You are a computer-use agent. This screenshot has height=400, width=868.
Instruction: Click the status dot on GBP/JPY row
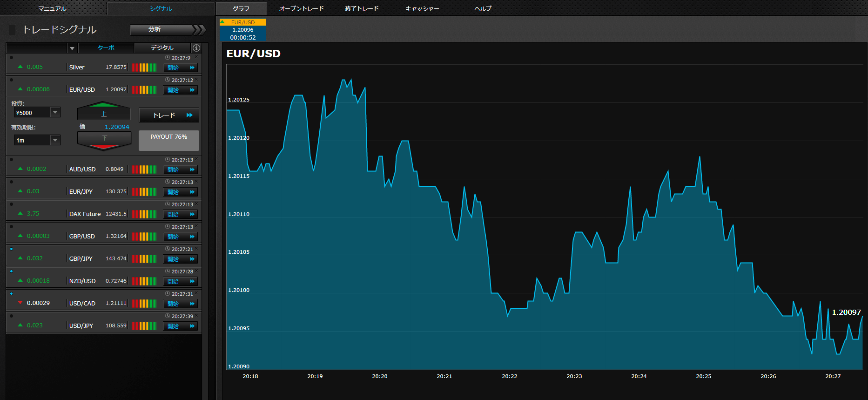(11, 249)
